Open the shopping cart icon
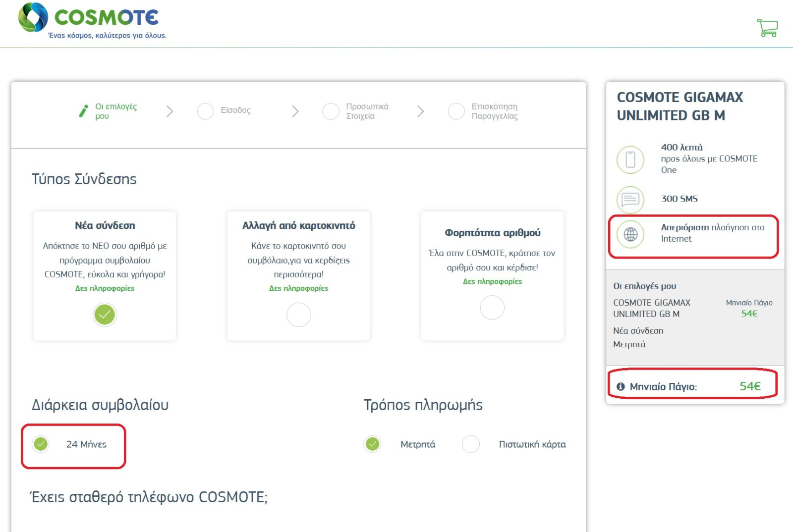 click(767, 28)
